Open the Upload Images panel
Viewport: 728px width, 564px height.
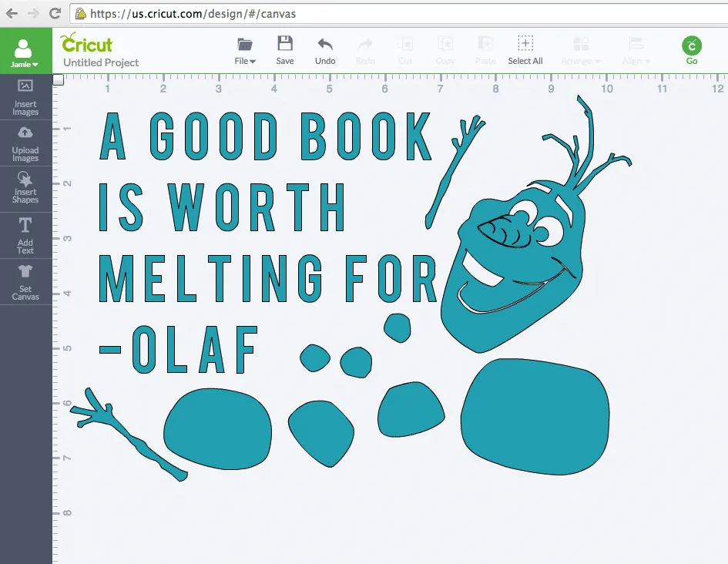25,143
